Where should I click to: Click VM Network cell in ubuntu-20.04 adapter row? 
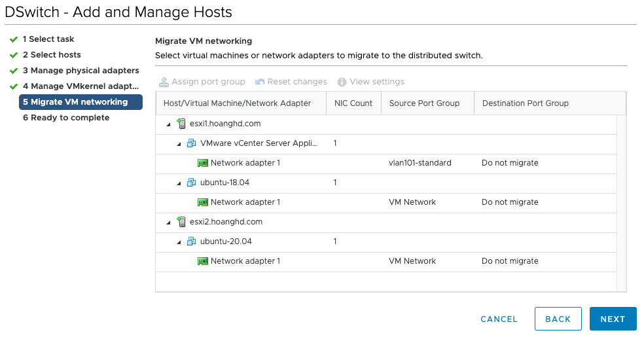click(412, 261)
